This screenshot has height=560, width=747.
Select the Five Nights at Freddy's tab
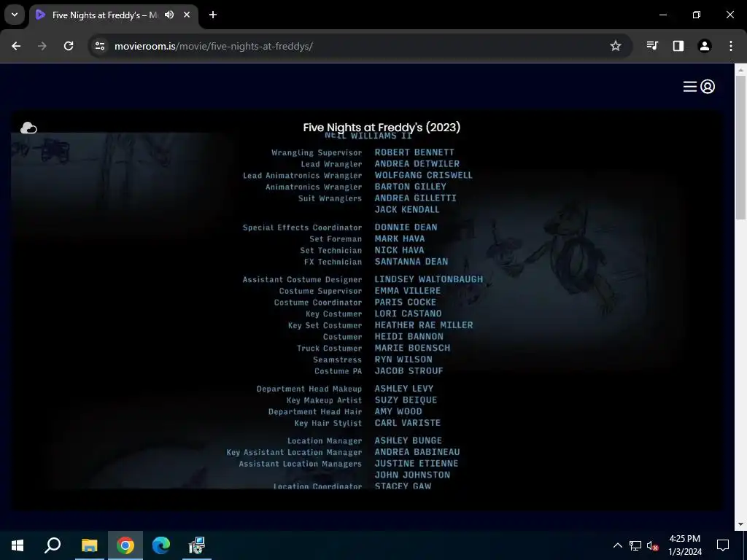[114, 15]
